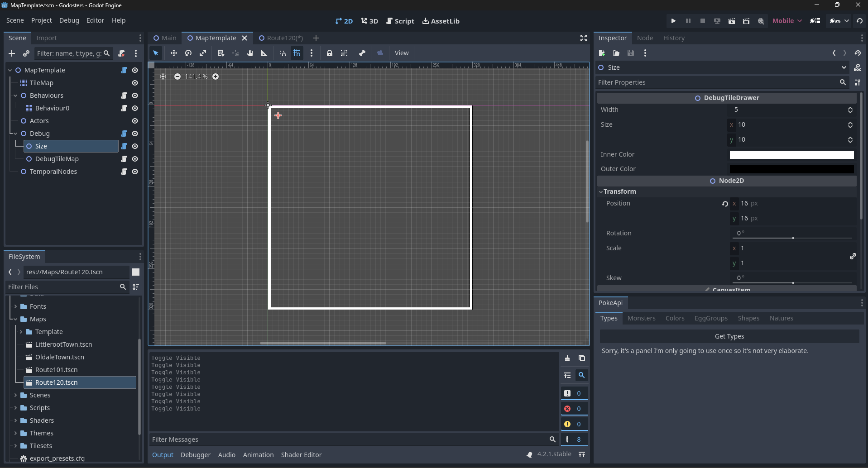Click the Get Types button
Screen dimensions: 868x468
click(729, 336)
